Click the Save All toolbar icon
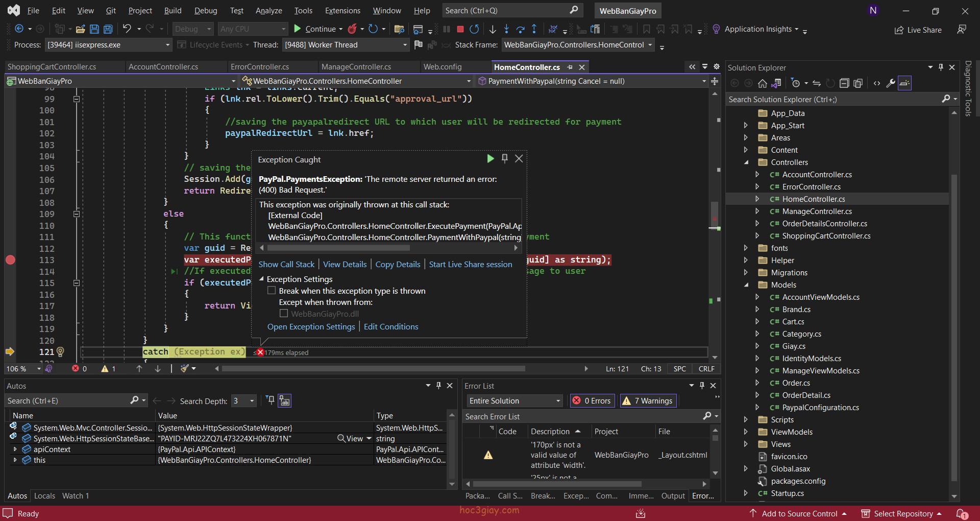Image resolution: width=980 pixels, height=521 pixels. tap(108, 29)
